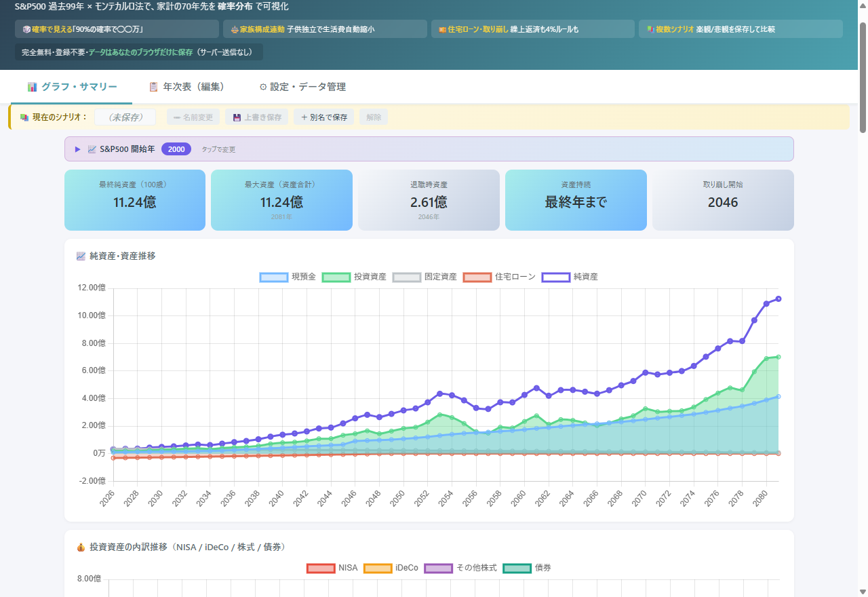Click the dice icon in the 確率で見える badge
The image size is (868, 597).
pyautogui.click(x=26, y=30)
